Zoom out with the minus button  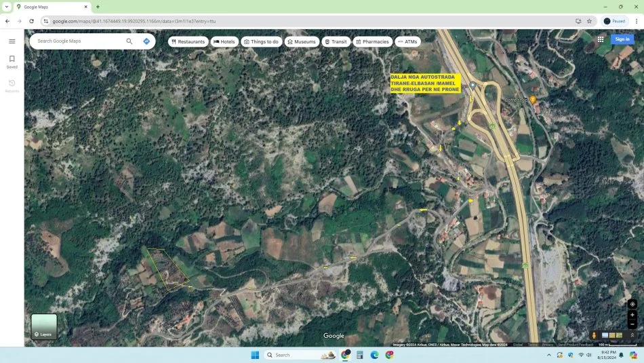(x=632, y=324)
